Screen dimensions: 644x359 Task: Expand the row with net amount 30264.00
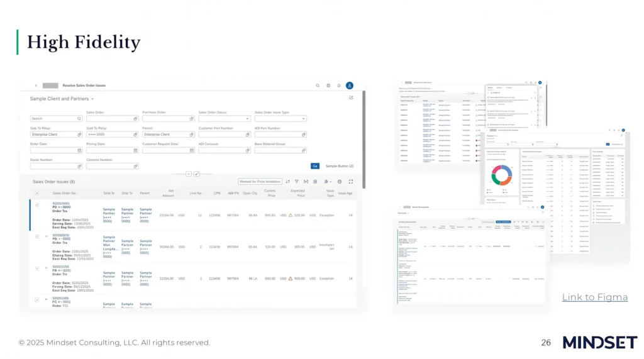click(46, 236)
